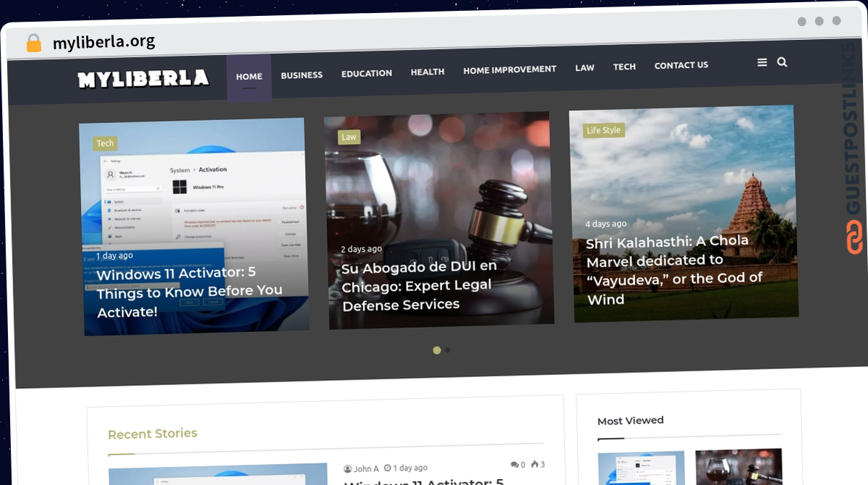The height and width of the screenshot is (485, 868).
Task: Click the Tech category tag on slide
Action: click(106, 143)
